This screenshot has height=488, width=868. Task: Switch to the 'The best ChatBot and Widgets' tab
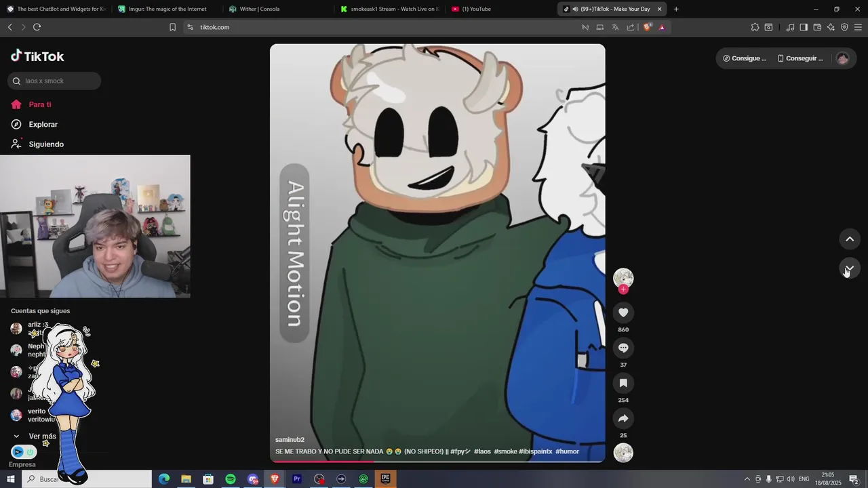[x=56, y=9]
